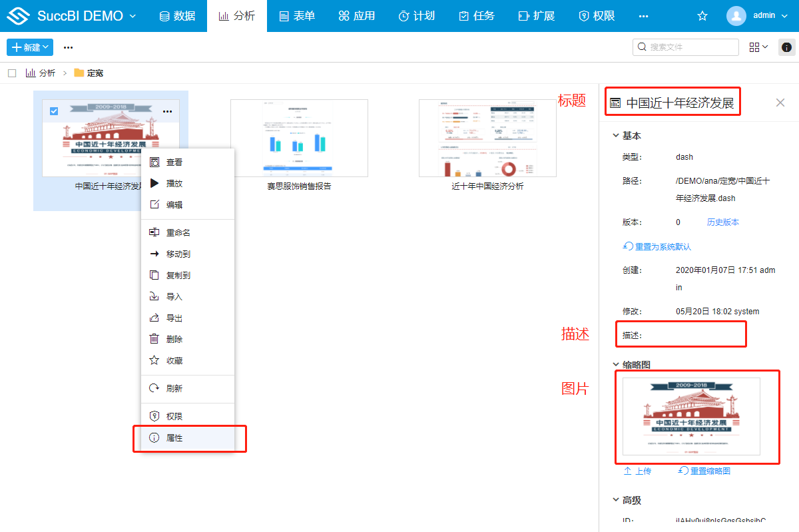Open the 历史版本 link
Image resolution: width=799 pixels, height=532 pixels.
coord(722,222)
